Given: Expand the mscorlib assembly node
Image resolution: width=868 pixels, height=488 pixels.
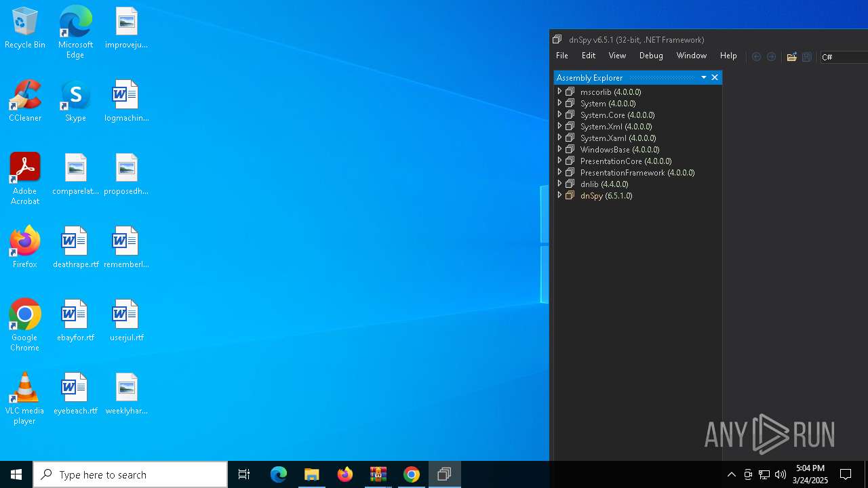Looking at the screenshot, I should click(x=559, y=91).
